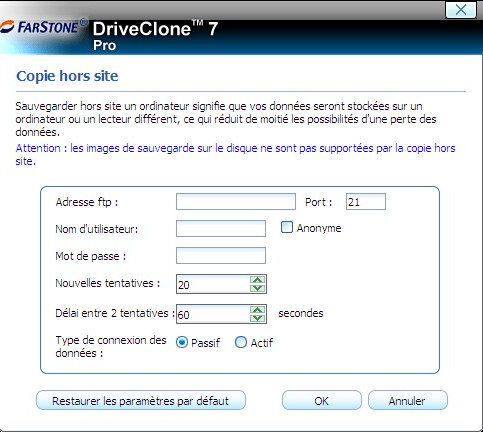483x432 pixels.
Task: Cancel with the Annuler button
Action: click(408, 400)
